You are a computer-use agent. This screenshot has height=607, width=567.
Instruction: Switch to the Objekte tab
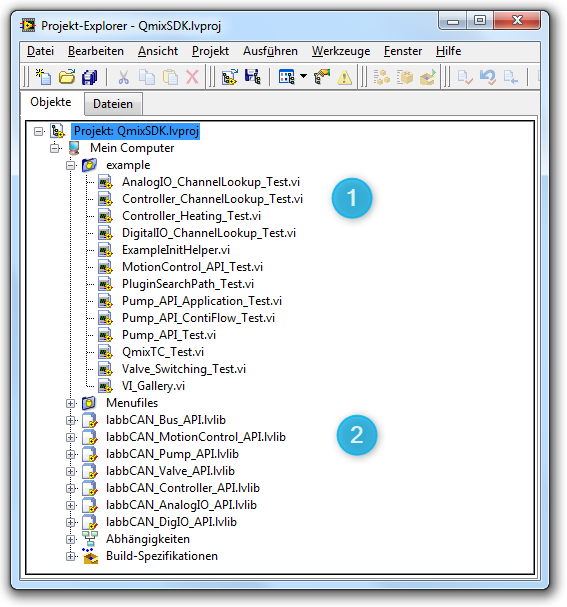[51, 102]
